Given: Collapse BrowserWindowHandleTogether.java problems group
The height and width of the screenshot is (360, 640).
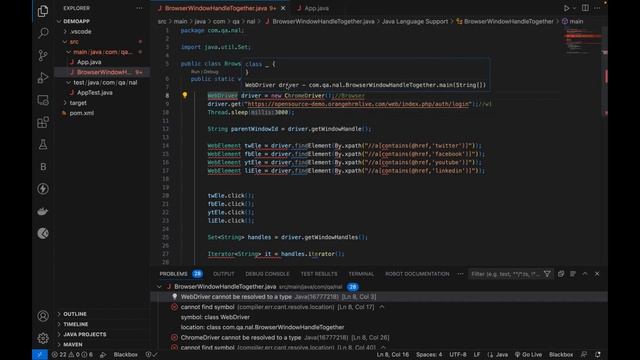Looking at the screenshot, I should click(159, 287).
